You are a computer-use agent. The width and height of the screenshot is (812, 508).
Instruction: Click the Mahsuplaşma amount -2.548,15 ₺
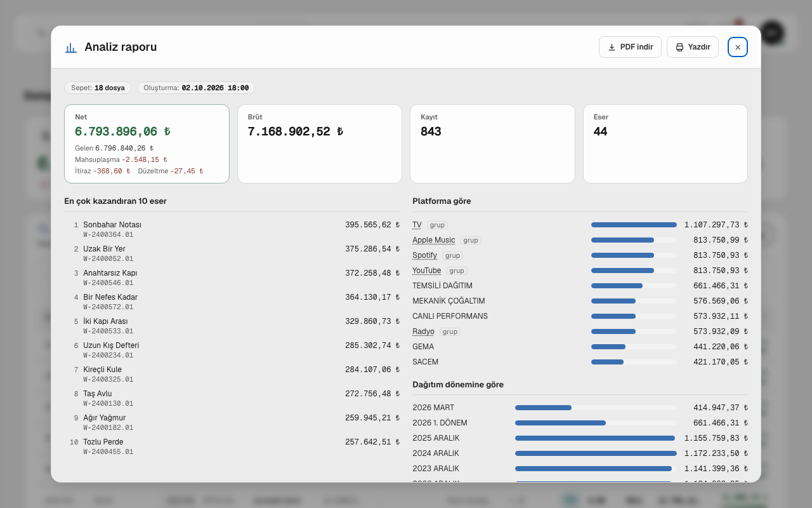(144, 159)
